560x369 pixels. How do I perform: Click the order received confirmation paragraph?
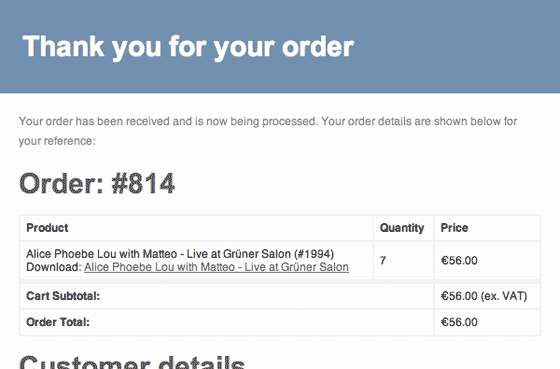[x=268, y=131]
